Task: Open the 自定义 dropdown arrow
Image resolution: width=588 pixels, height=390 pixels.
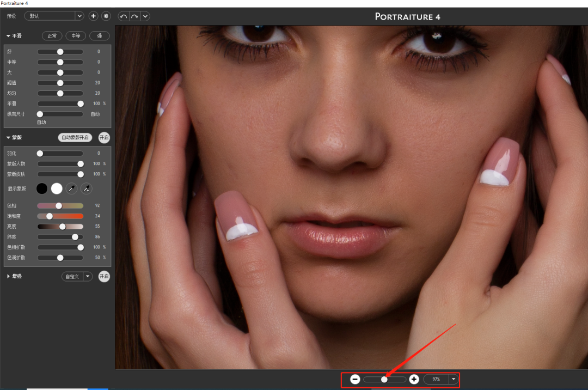Action: (88, 277)
